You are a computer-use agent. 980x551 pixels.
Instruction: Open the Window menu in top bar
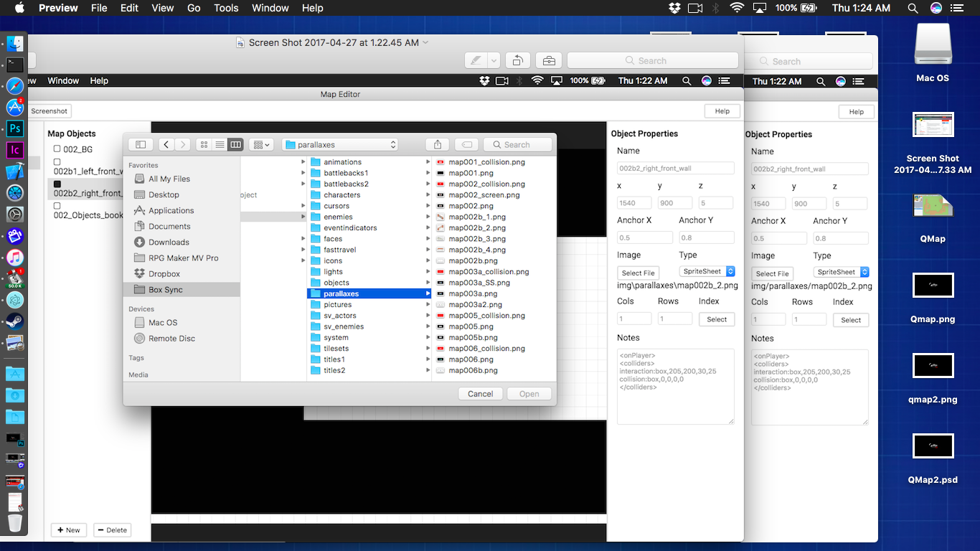pos(270,8)
